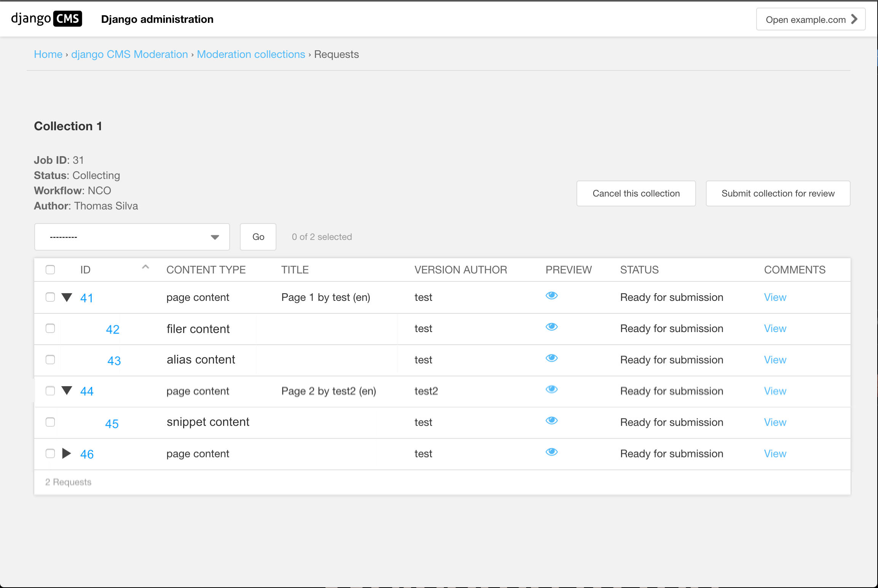
Task: Open preview eye icon for row 43
Action: coord(551,358)
